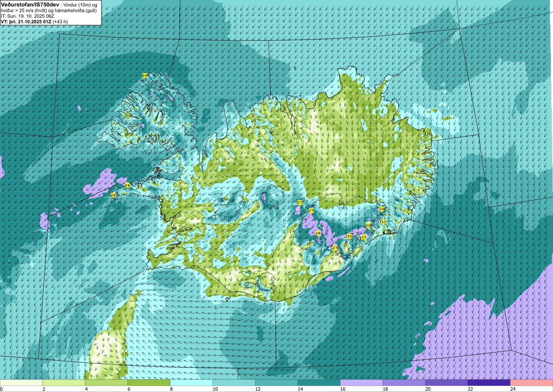Click the VT: þri. 21.10.2025 01Z line
This screenshot has width=553, height=392.
[26, 21]
